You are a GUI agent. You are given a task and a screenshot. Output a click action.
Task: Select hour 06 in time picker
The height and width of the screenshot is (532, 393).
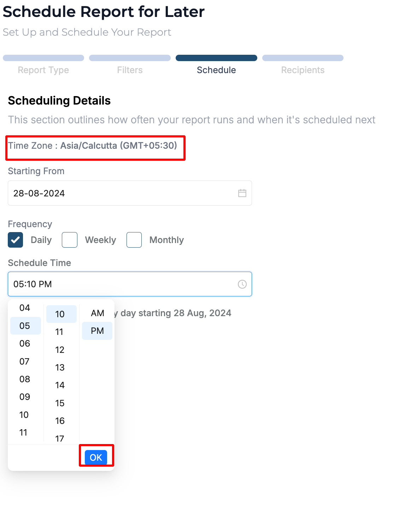tap(25, 343)
